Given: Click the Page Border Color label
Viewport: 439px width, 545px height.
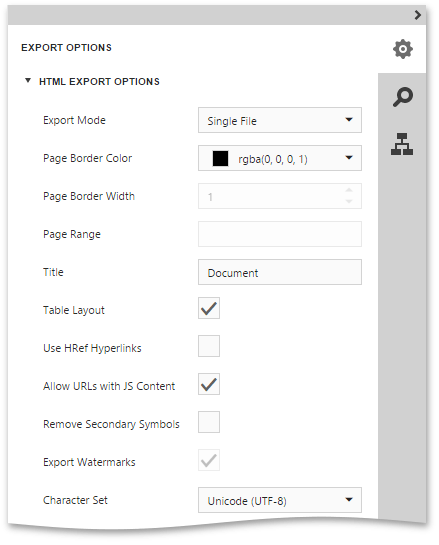Looking at the screenshot, I should click(x=88, y=158).
